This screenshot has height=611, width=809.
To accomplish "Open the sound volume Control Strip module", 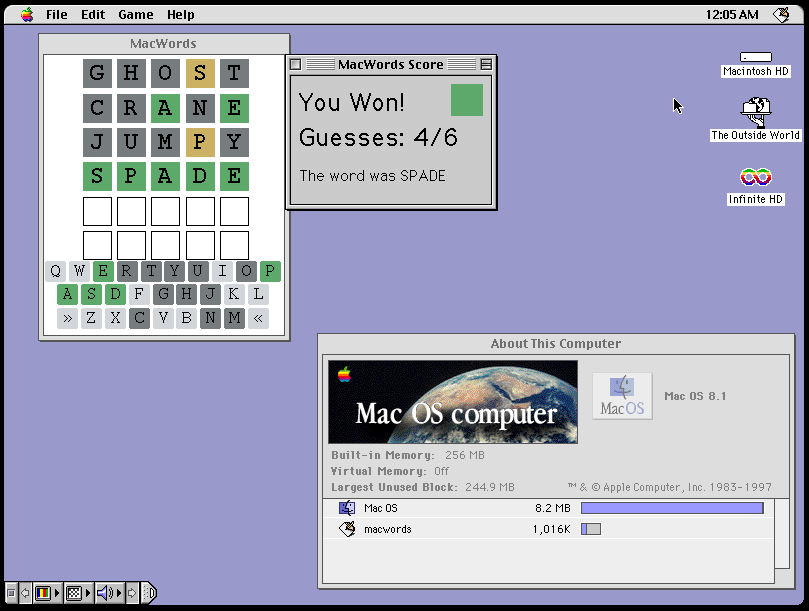I will tap(105, 593).
